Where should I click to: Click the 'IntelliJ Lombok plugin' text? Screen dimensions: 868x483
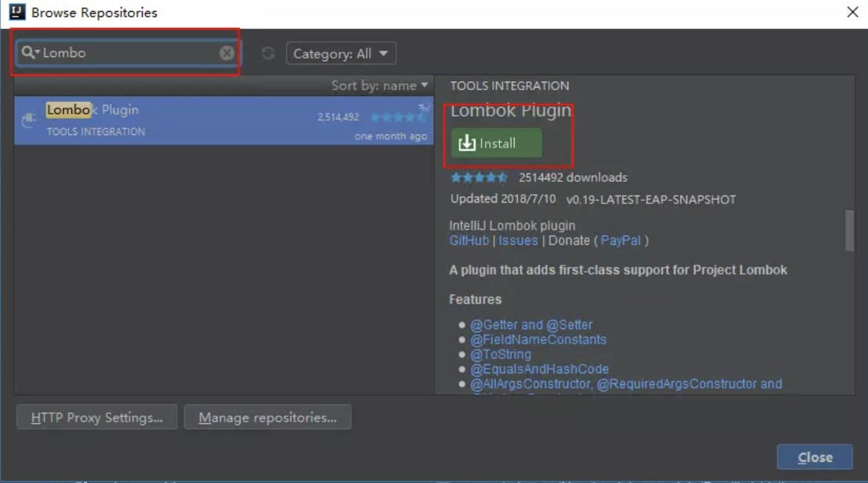[x=512, y=226]
